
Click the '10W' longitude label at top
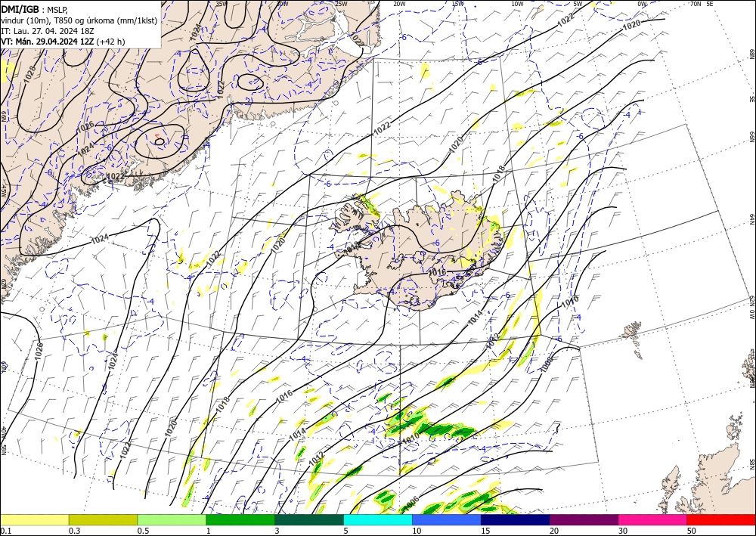coord(517,4)
